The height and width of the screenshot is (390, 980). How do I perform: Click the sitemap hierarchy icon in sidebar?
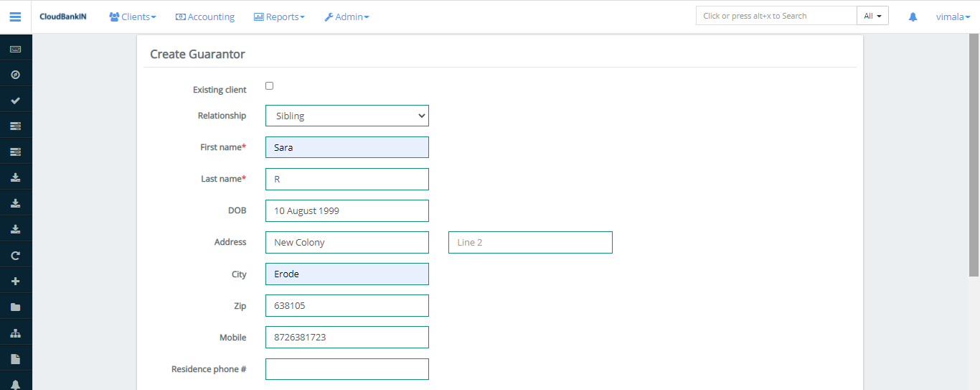pos(15,333)
